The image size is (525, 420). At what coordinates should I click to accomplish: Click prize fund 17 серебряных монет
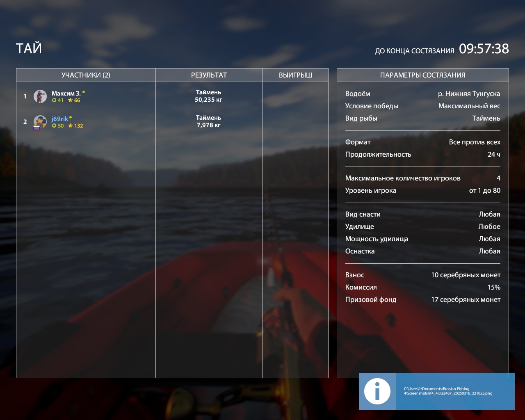[466, 299]
